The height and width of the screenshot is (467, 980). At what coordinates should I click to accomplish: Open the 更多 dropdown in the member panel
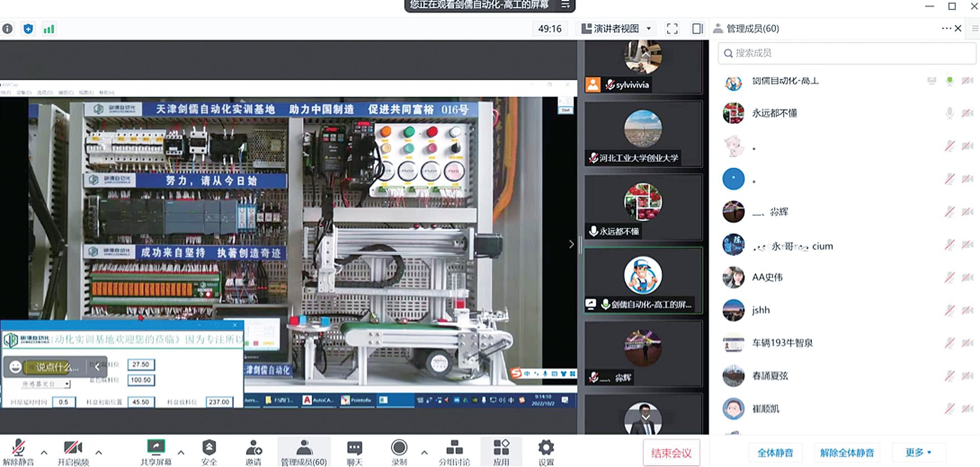click(x=919, y=452)
